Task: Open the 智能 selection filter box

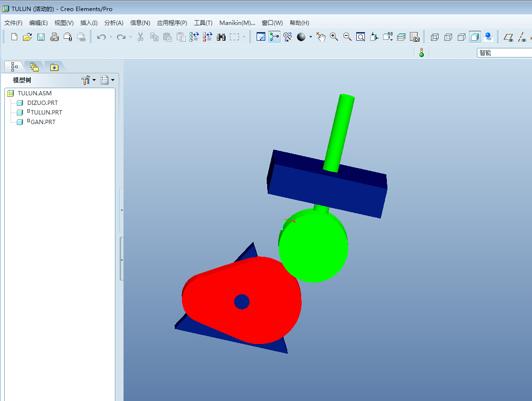Action: click(x=504, y=53)
